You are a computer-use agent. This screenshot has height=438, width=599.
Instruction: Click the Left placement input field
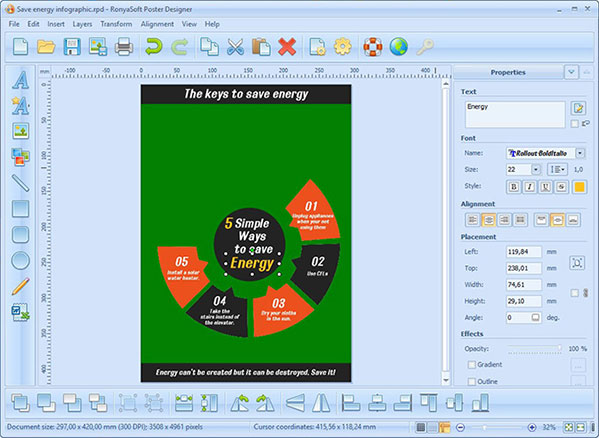[524, 252]
